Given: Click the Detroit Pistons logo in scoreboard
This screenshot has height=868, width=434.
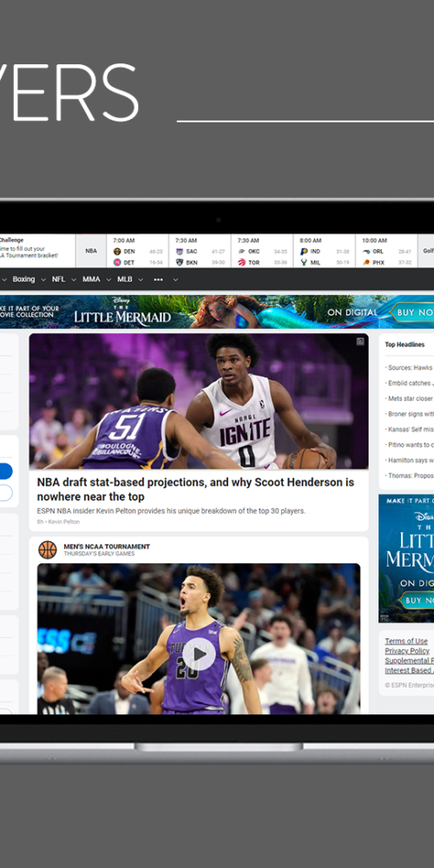Looking at the screenshot, I should click(x=117, y=262).
